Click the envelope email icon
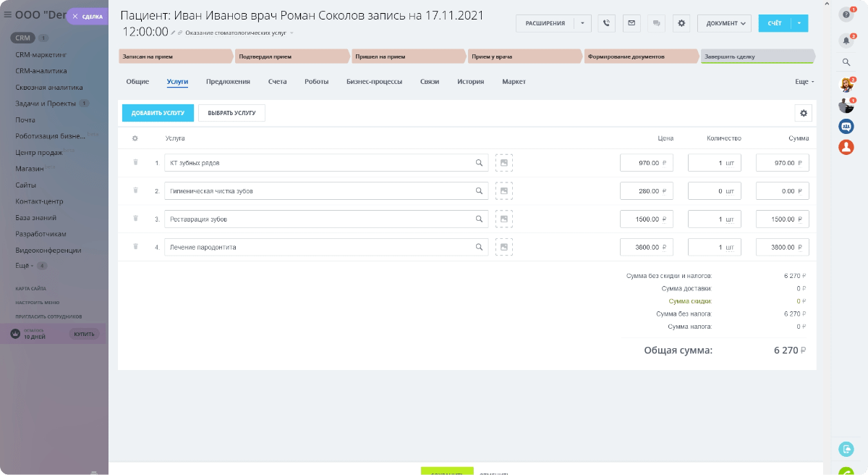Viewport: 868px width, 475px height. coord(631,23)
